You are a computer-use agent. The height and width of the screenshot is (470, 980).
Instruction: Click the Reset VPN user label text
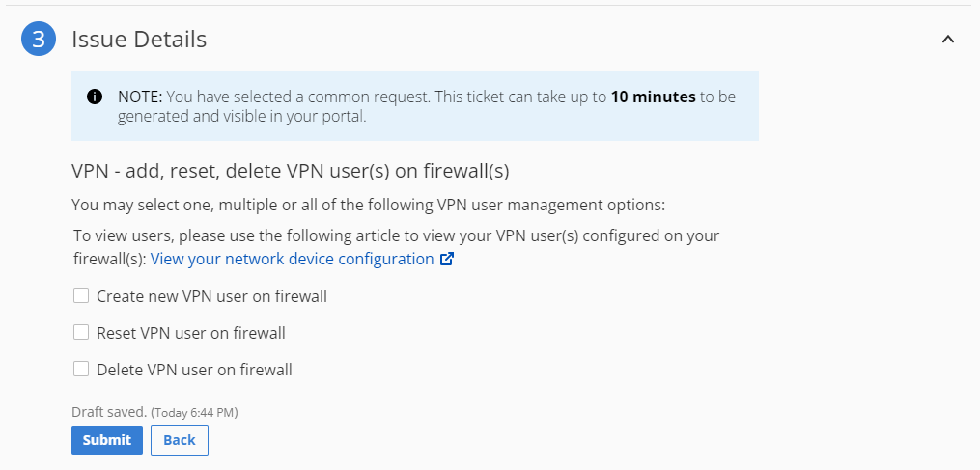point(190,333)
